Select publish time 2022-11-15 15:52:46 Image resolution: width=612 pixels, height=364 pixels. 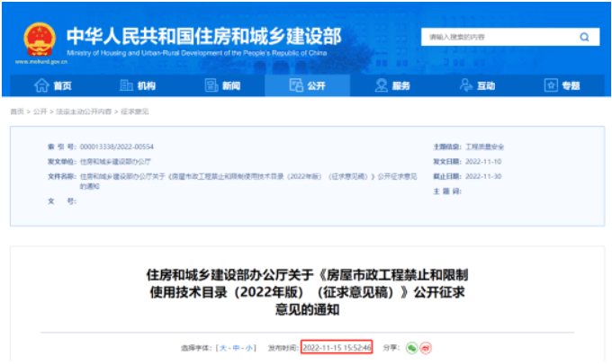337,348
